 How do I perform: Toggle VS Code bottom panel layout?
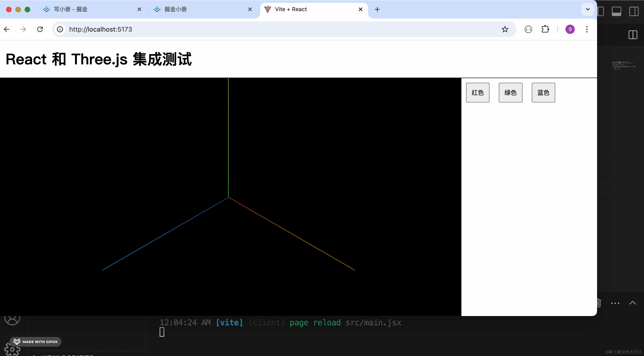click(x=616, y=11)
